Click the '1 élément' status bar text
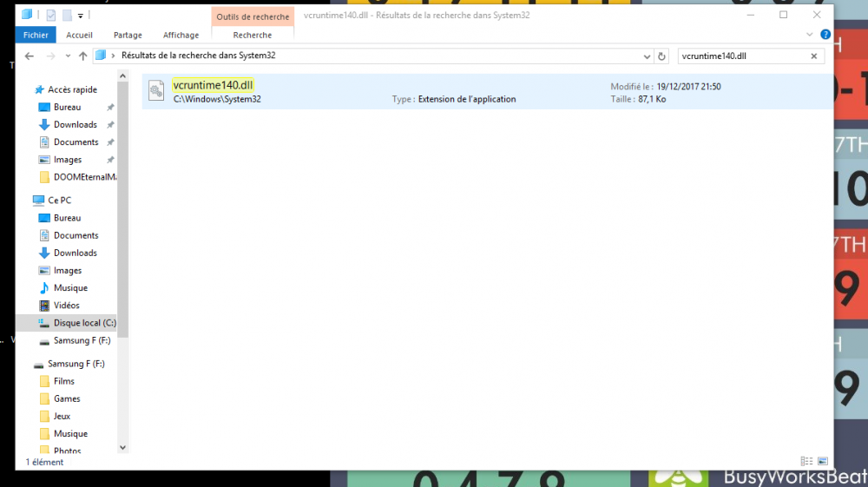This screenshot has height=487, width=868. [44, 462]
